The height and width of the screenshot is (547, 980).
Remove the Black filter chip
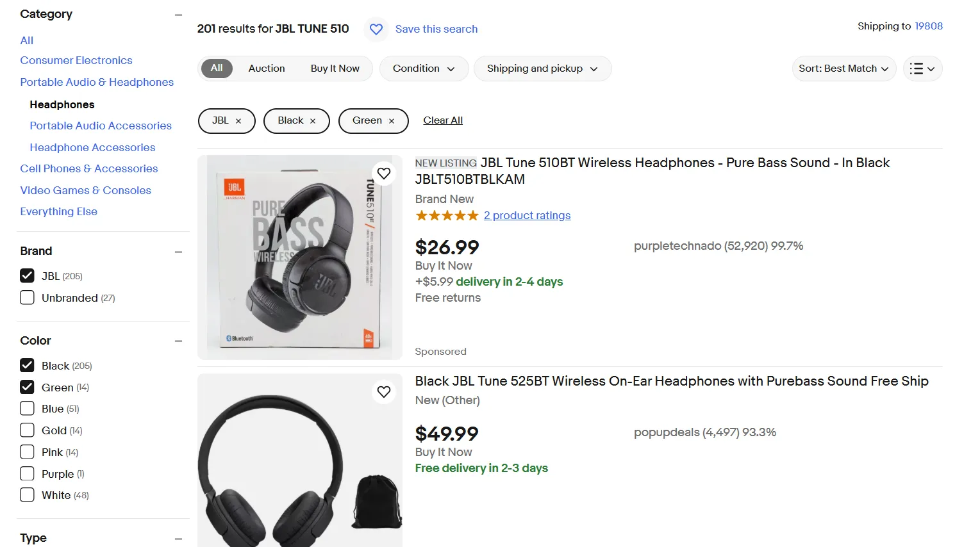click(313, 121)
